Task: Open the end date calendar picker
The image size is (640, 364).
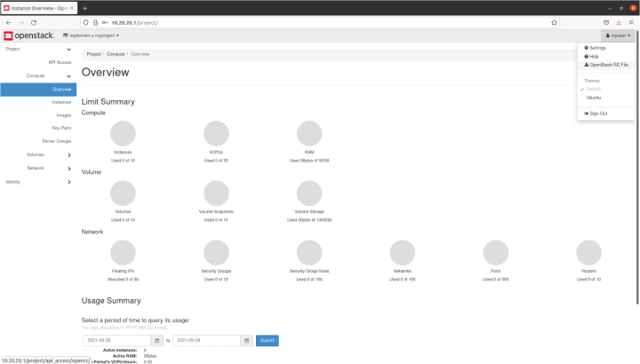Action: [246, 341]
